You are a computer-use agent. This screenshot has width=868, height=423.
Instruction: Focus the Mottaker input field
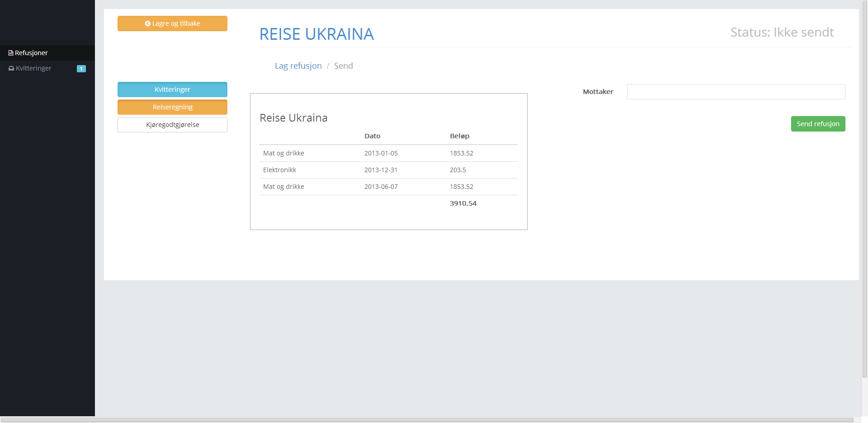coord(736,92)
